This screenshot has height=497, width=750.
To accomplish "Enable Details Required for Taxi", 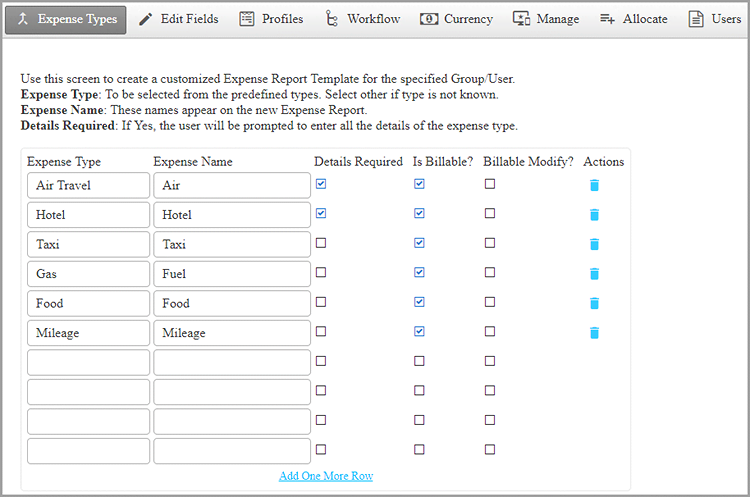I will click(x=320, y=243).
